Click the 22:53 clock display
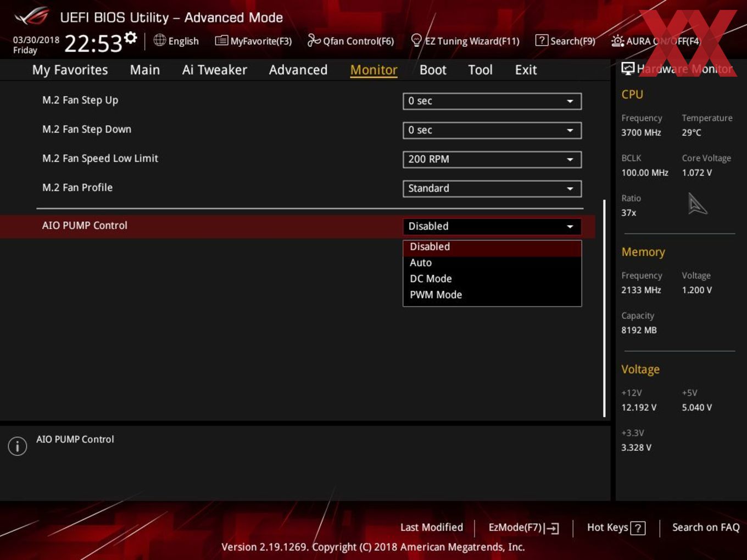747x560 pixels. pyautogui.click(x=93, y=44)
